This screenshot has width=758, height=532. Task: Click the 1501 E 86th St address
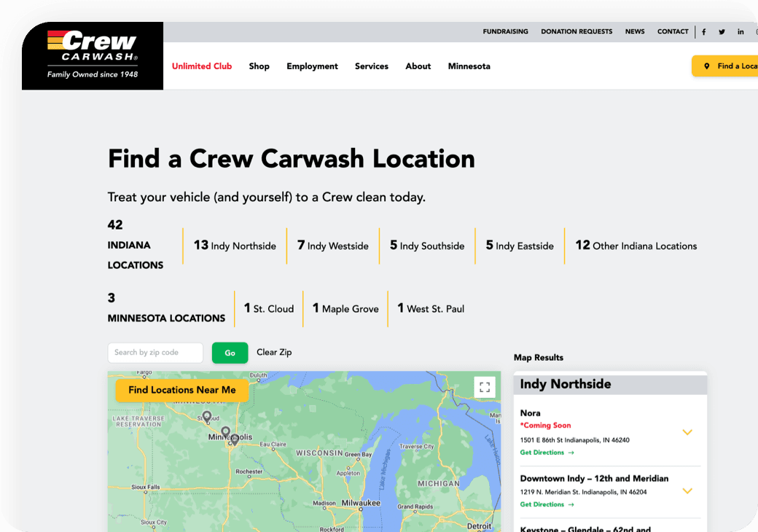pyautogui.click(x=575, y=440)
